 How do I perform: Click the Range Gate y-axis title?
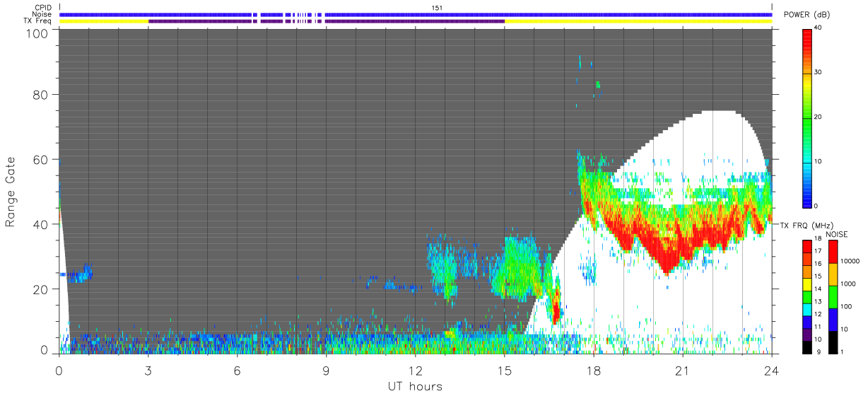click(11, 192)
